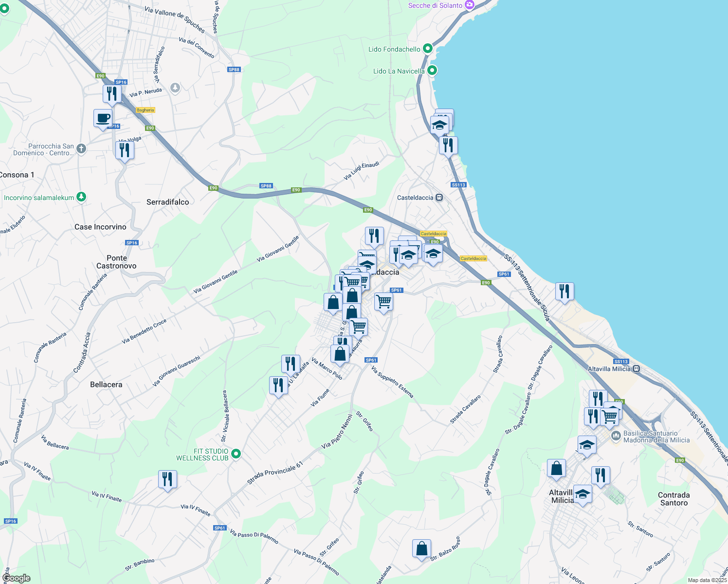The image size is (728, 584).
Task: Click the Via Suppietro Esterna label
Action: [392, 382]
